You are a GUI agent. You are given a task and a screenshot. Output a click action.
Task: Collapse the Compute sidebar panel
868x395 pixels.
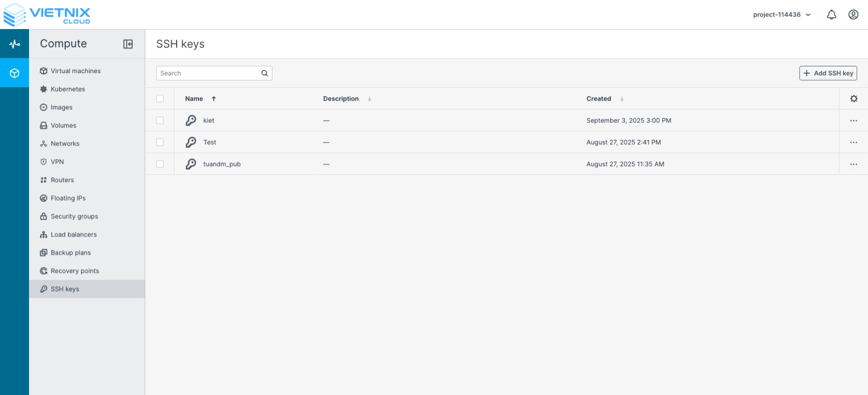click(128, 44)
